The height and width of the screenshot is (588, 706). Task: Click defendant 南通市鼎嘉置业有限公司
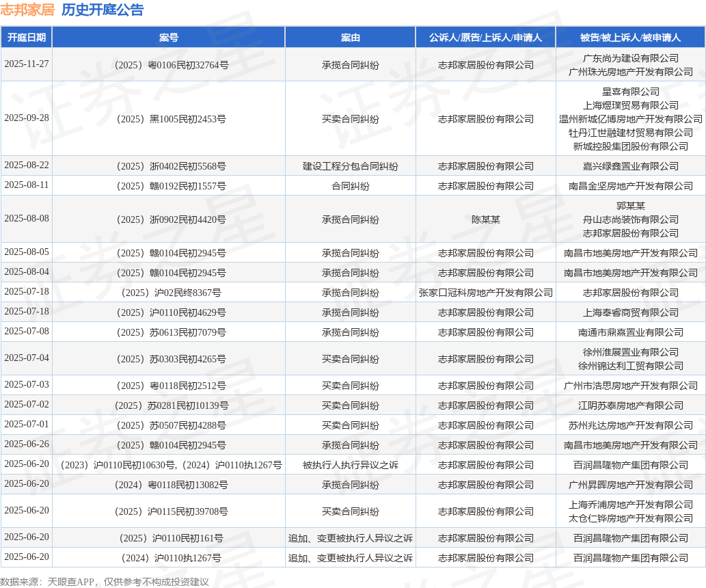pos(630,332)
